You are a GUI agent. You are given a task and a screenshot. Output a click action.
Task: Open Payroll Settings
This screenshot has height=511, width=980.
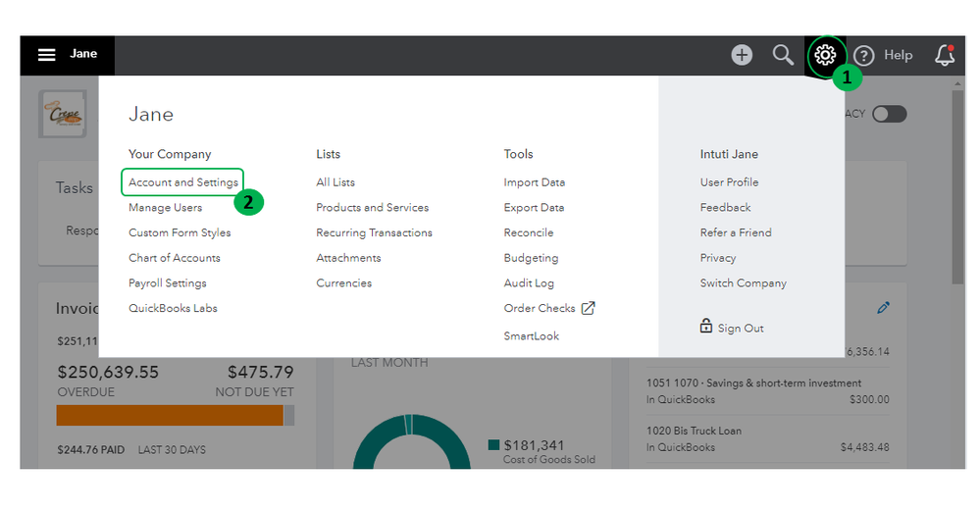point(168,283)
